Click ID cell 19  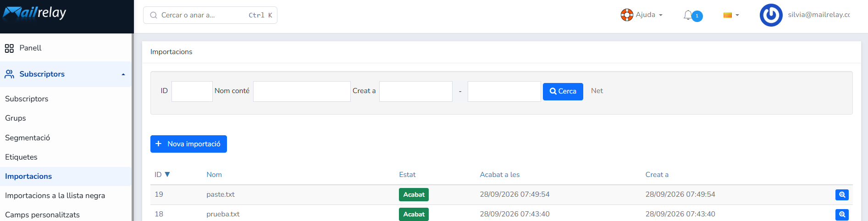pos(159,194)
